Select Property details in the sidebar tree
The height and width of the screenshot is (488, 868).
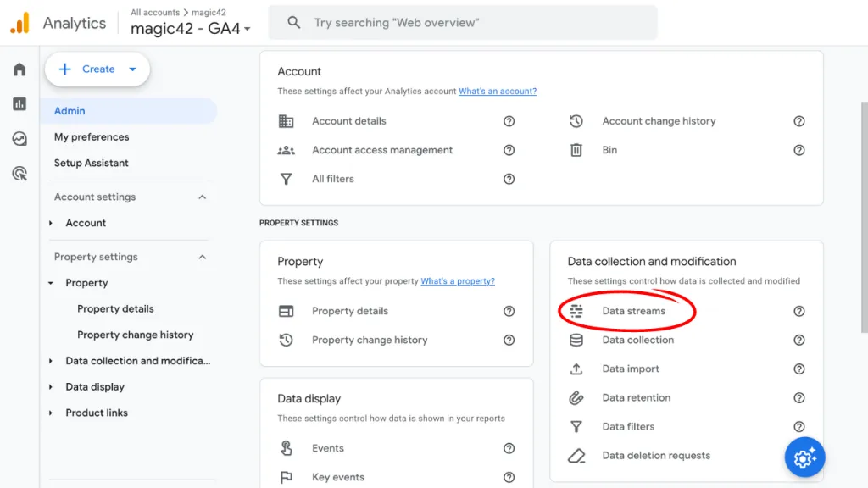pyautogui.click(x=115, y=308)
